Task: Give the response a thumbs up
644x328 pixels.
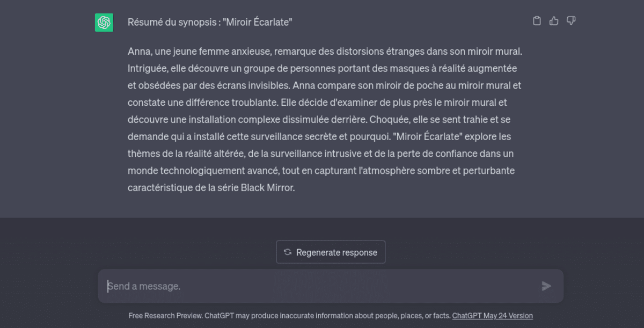Action: 554,21
